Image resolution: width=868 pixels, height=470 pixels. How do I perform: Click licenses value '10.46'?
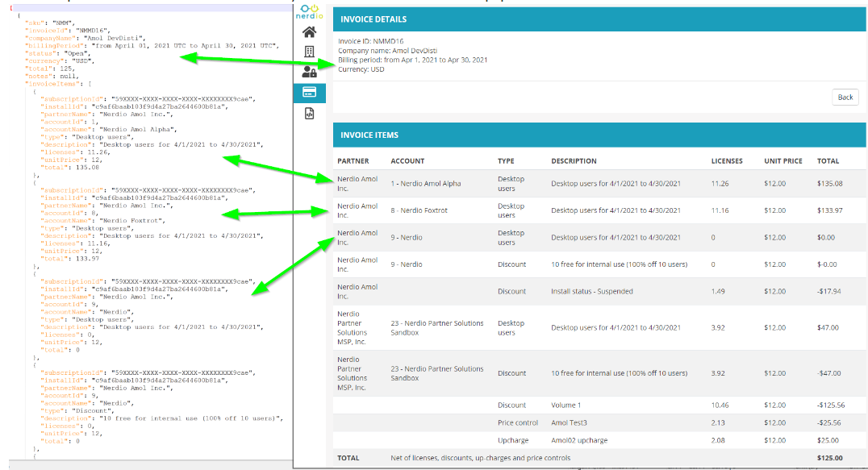pos(720,406)
